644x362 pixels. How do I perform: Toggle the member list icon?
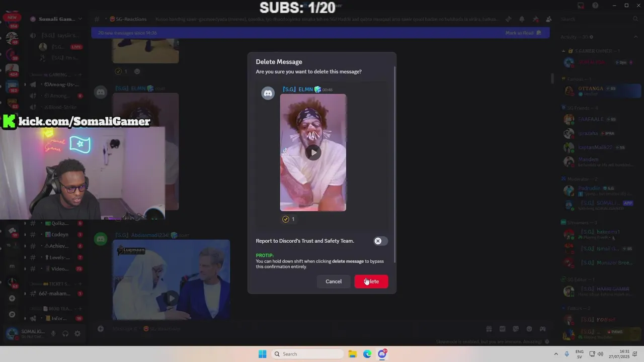[x=548, y=19]
